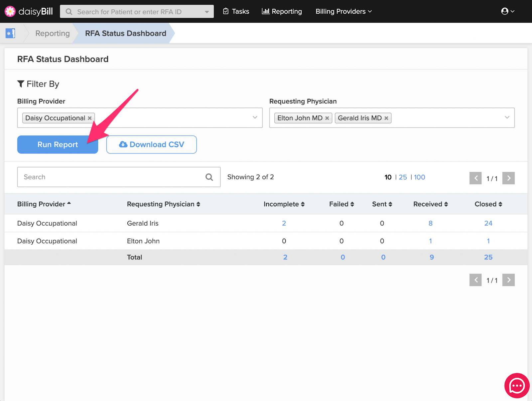Show 25 results per page
Viewport: 532px width, 401px height.
coord(403,177)
